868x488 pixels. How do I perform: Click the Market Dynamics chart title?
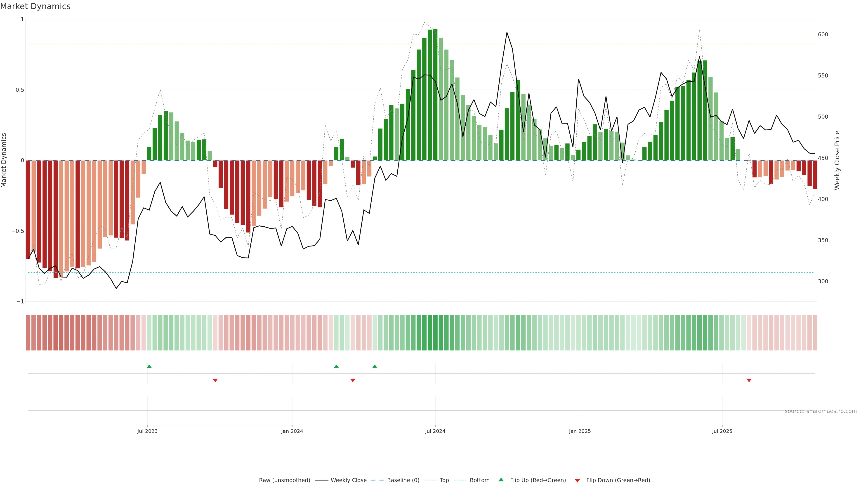(x=35, y=6)
